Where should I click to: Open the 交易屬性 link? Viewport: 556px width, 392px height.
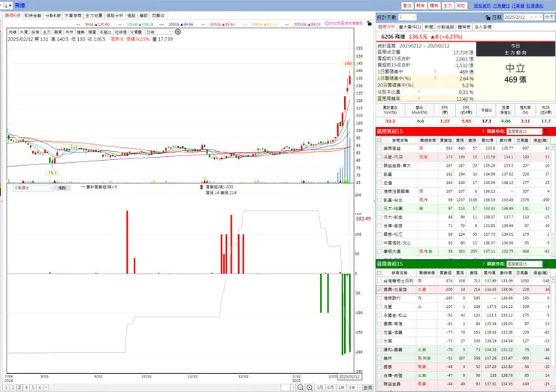click(501, 6)
